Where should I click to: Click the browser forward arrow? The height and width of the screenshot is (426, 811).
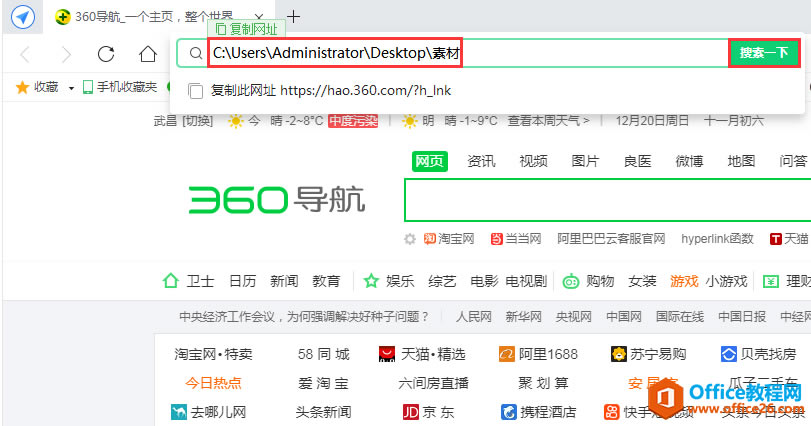click(66, 54)
